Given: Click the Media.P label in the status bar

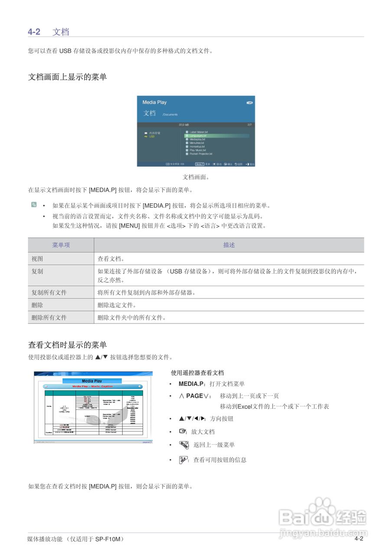Looking at the screenshot, I should click(x=199, y=164).
